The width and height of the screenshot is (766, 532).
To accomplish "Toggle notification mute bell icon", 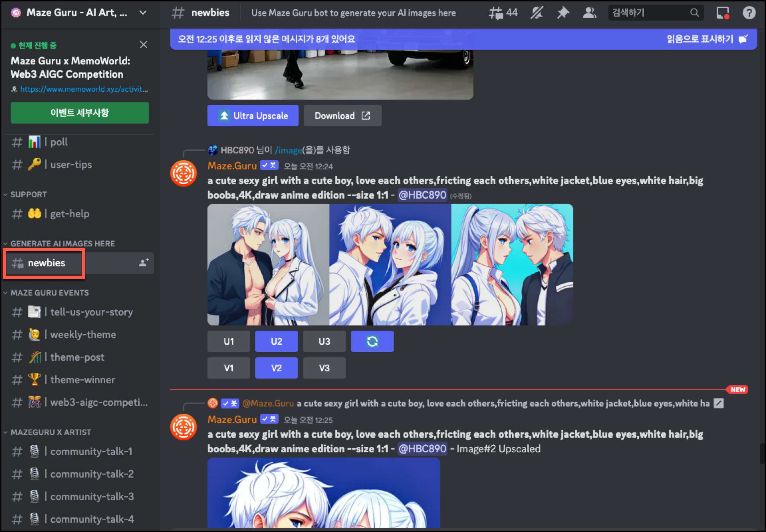I will [537, 13].
